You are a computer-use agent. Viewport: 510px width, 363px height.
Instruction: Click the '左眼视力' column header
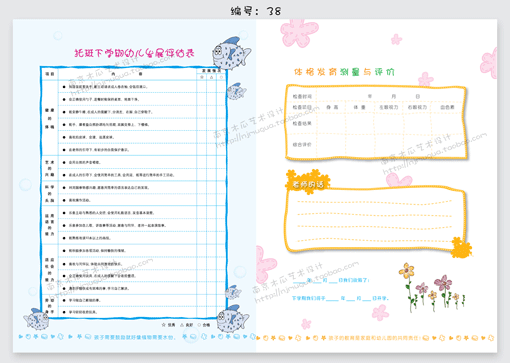coord(389,107)
